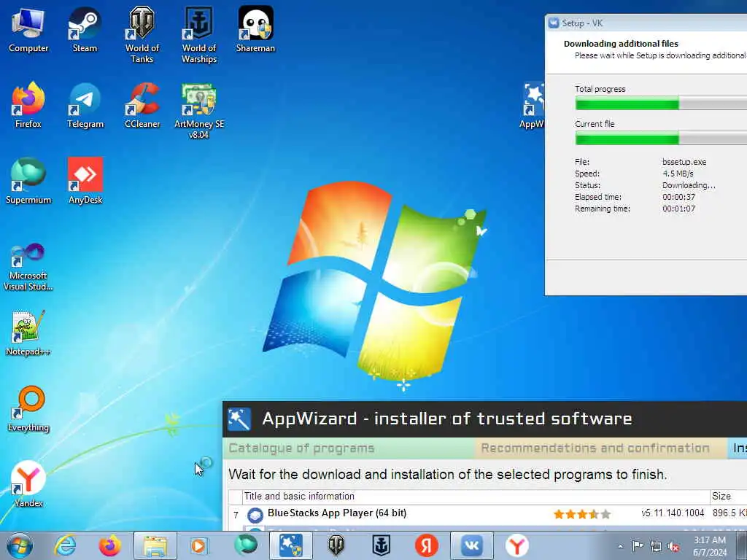Open Windows Explorer from the taskbar
Viewport: 747px width, 560px height.
coord(155,545)
